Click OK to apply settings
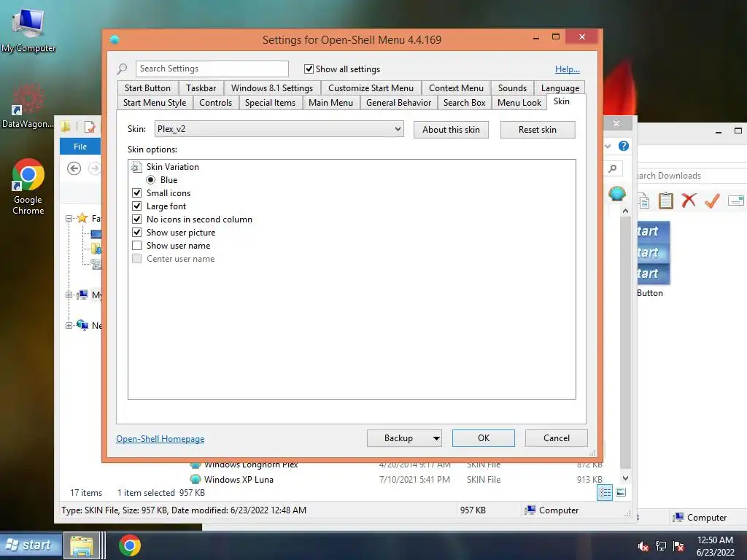 [x=484, y=438]
